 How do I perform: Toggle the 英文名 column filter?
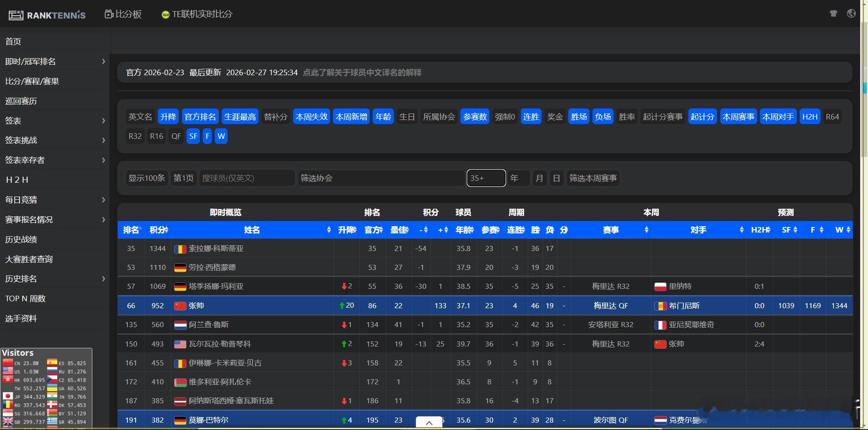140,117
